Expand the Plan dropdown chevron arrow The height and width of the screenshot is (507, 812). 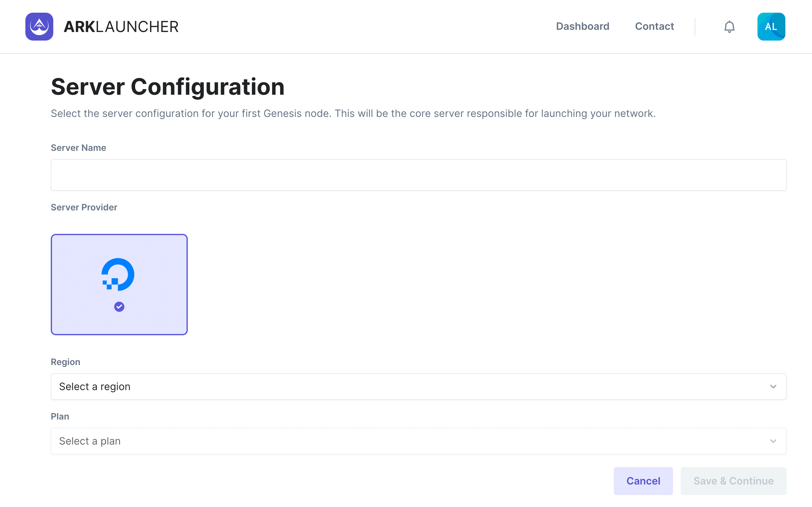tap(773, 441)
